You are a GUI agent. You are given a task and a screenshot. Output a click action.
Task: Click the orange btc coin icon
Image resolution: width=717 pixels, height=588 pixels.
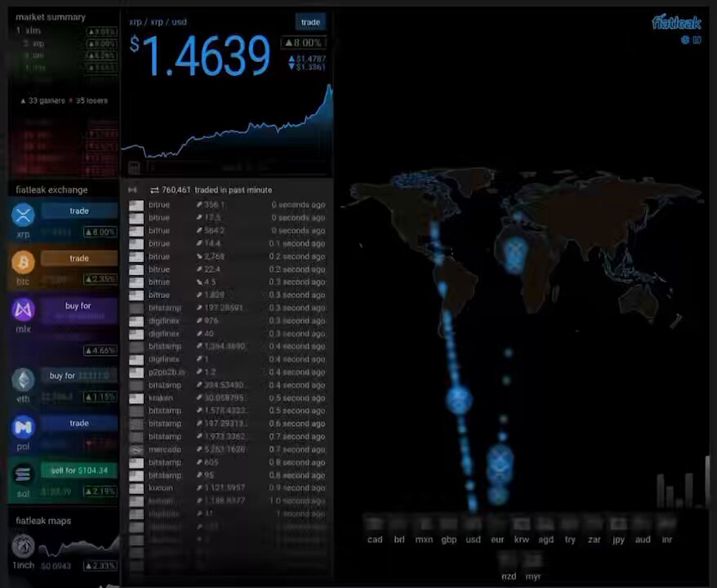click(24, 262)
